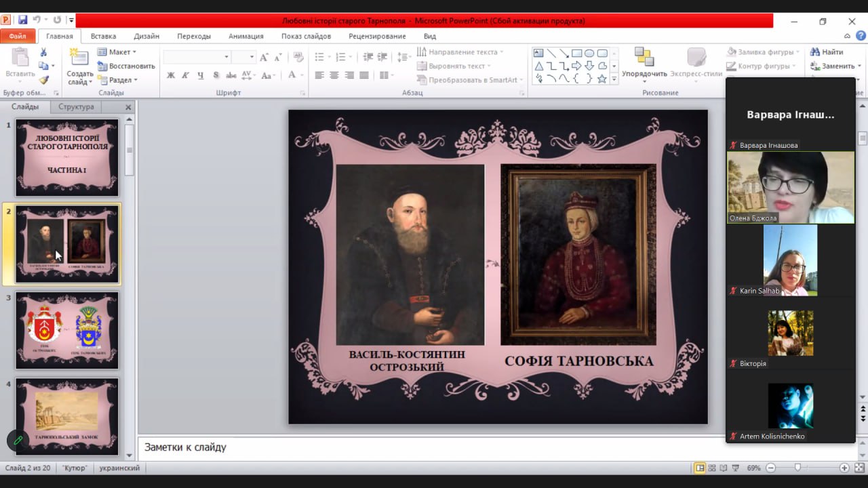Viewport: 868px width, 488px height.
Task: Align text left in paragraph group
Action: coord(319,75)
